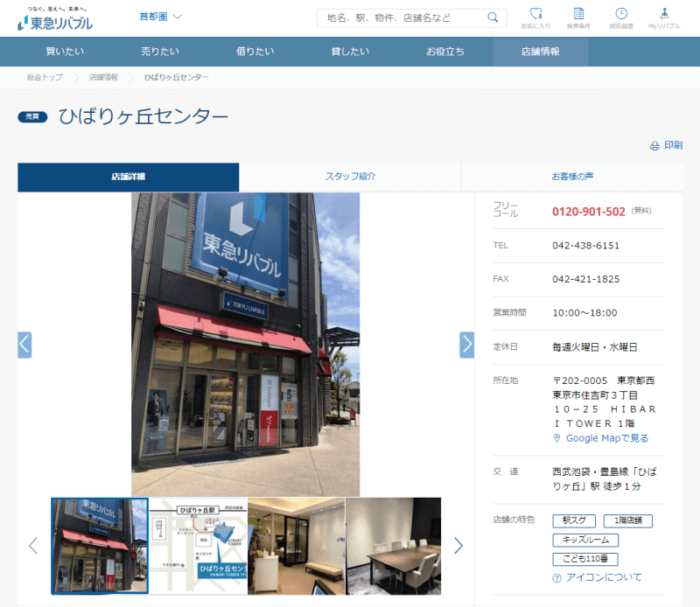Screen dimensions: 700x607
Task: Switch to the お客様の声 tab
Action: coord(572,177)
